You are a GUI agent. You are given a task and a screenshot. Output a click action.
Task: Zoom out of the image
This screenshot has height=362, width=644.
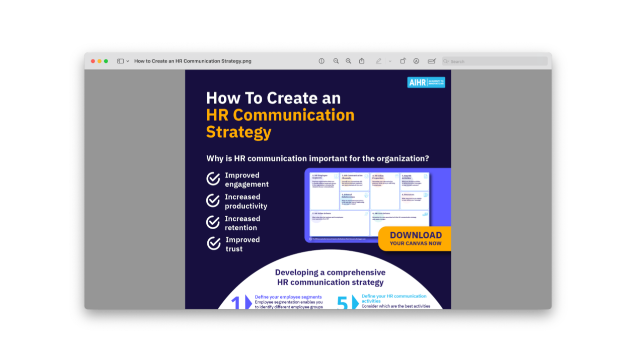coord(336,61)
